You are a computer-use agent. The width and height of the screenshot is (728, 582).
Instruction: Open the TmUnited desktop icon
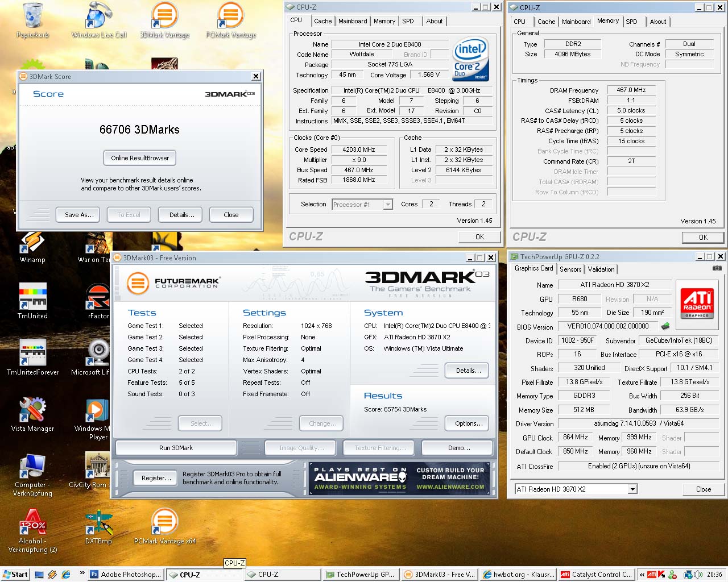pos(32,300)
